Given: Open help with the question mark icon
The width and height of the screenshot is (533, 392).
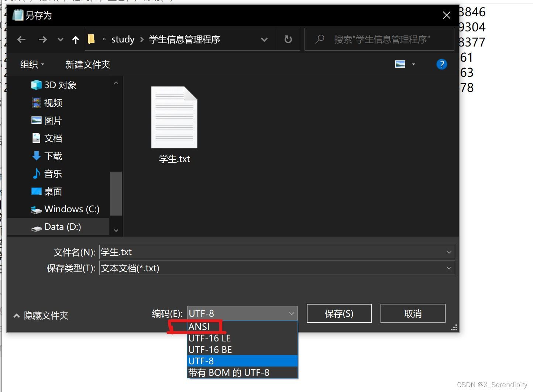Looking at the screenshot, I should tap(441, 64).
